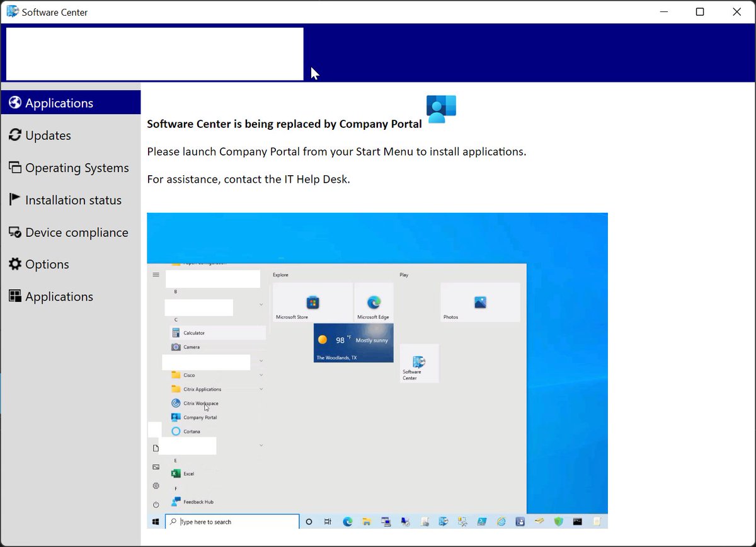Click Microsoft Store tile in the Start menu picture

pyautogui.click(x=312, y=302)
